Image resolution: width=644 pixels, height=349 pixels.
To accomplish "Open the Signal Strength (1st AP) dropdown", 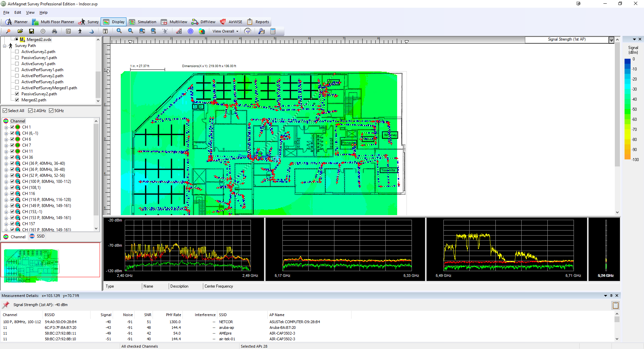I will pos(611,40).
